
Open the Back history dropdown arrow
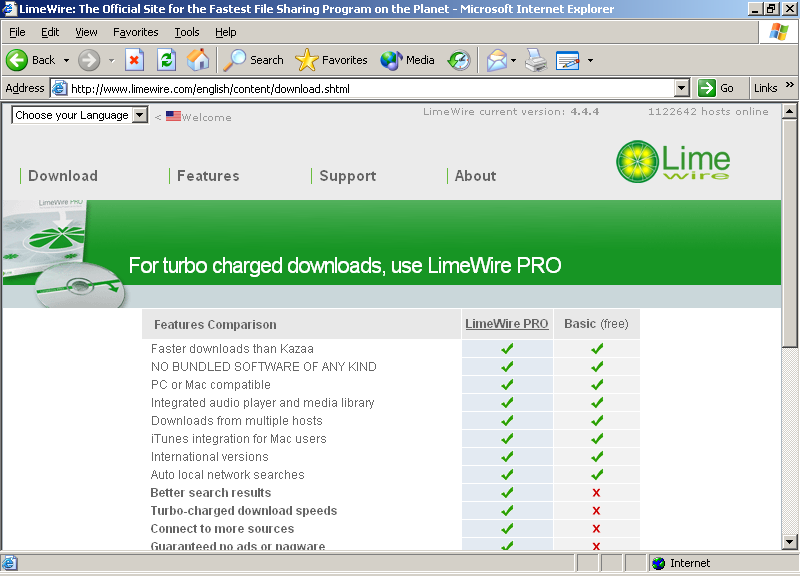(66, 60)
